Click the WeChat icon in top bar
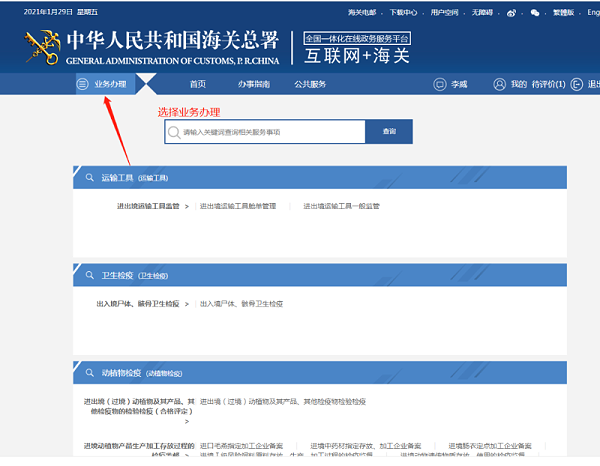This screenshot has width=600, height=466. coord(535,13)
